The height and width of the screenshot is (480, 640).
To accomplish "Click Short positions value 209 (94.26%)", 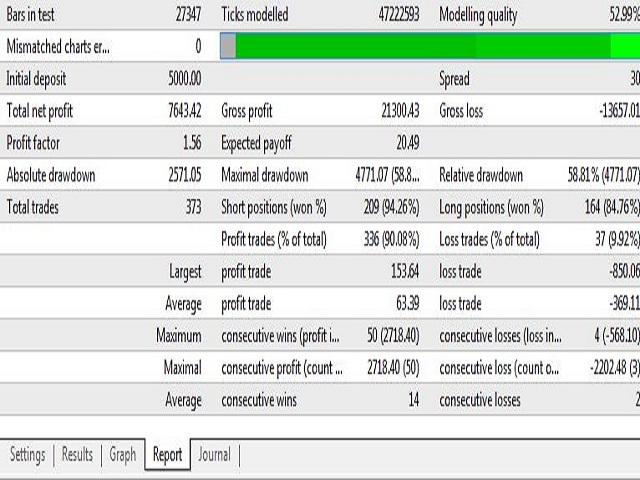I will [391, 207].
